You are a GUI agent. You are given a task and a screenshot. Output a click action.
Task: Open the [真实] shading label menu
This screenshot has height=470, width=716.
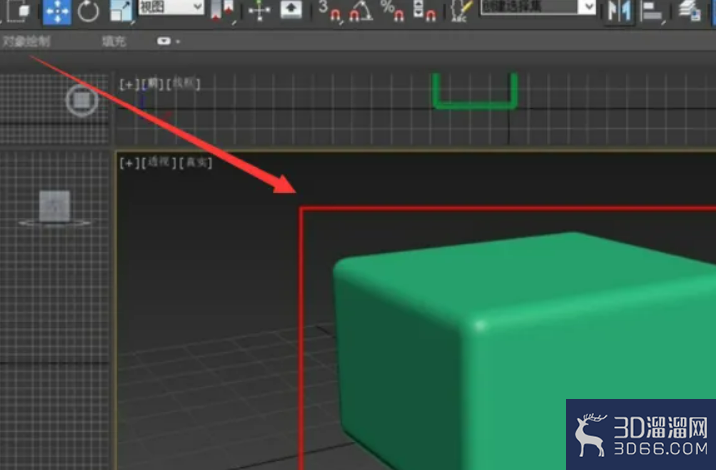point(195,163)
